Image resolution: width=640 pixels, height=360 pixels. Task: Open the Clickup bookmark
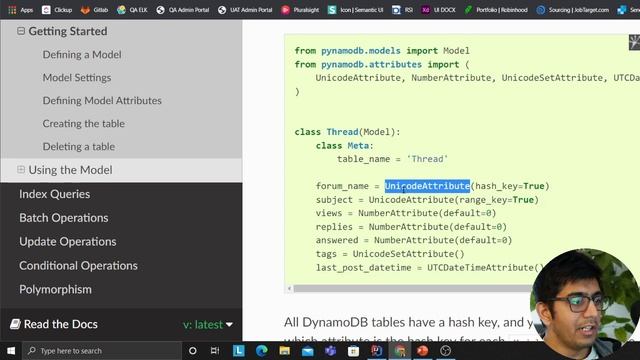point(57,9)
